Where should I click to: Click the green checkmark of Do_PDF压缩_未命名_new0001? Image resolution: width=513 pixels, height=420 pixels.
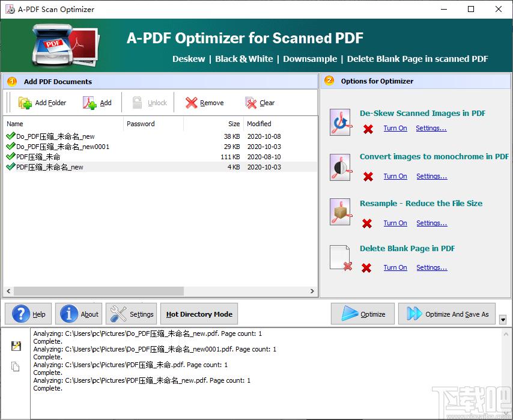tap(11, 145)
